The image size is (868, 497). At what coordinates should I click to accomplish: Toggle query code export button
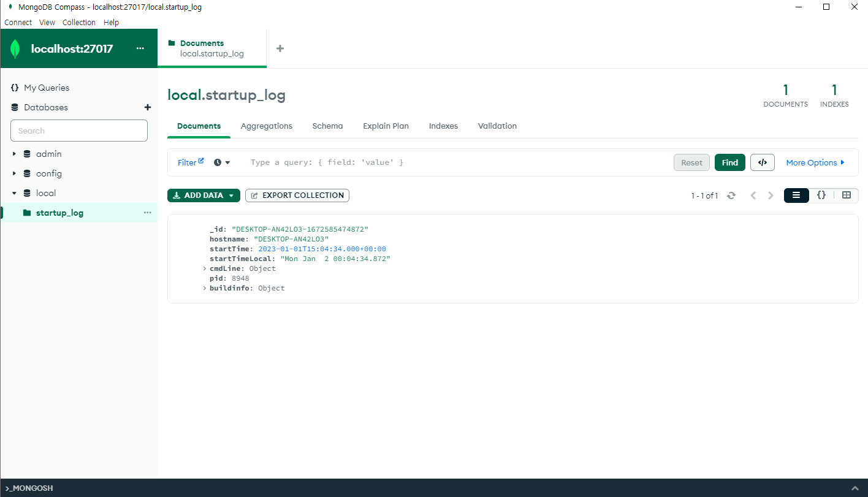[763, 162]
